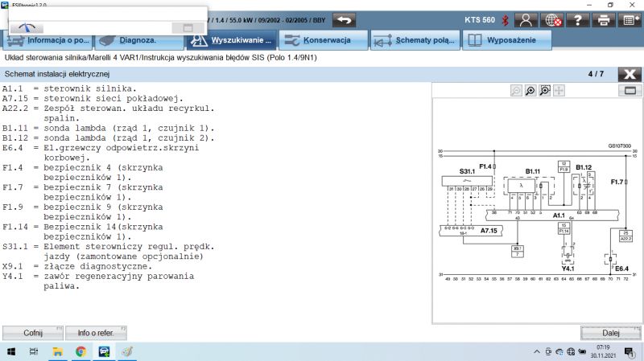The image size is (644, 361).
Task: Close the Schemat instalacji elektrycznej panel
Action: pyautogui.click(x=630, y=74)
